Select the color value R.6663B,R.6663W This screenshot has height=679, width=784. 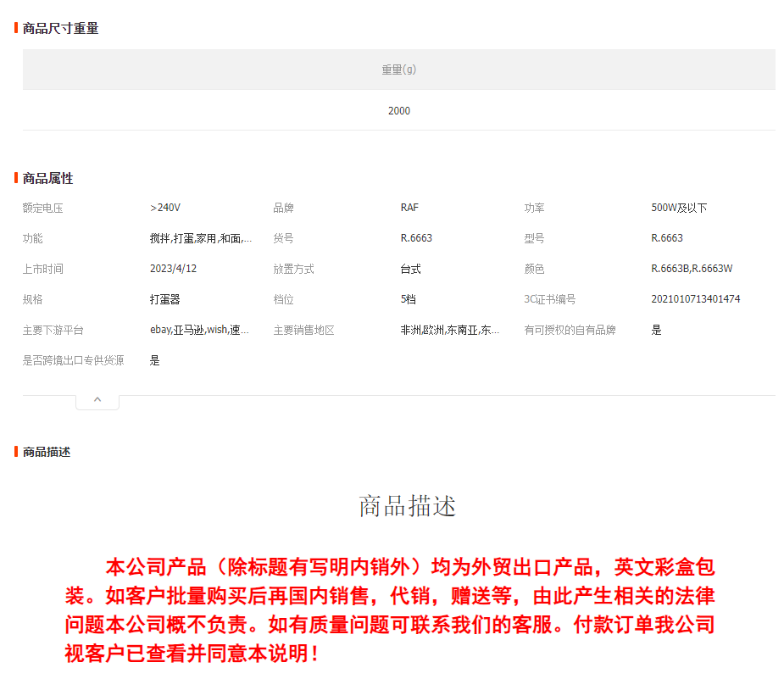[692, 269]
